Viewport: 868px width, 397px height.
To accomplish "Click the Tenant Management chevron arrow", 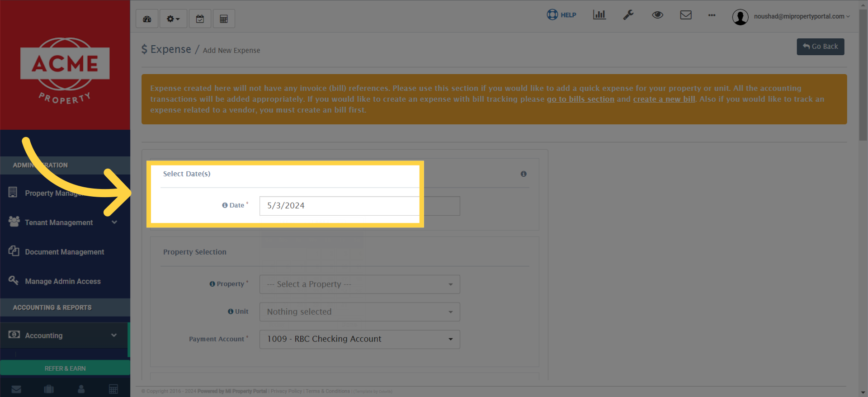I will coord(114,222).
